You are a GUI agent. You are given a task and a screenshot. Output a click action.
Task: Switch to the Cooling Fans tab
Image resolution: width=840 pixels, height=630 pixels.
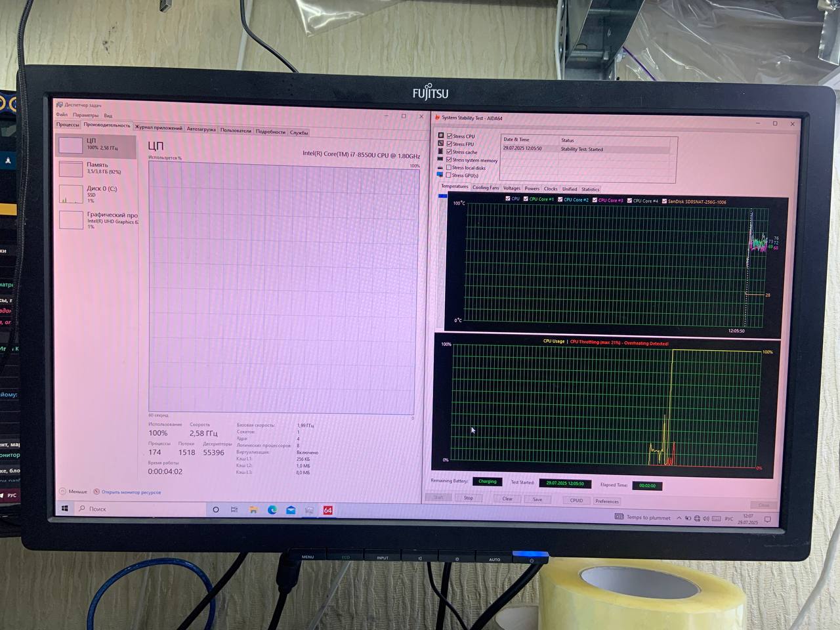pos(486,188)
